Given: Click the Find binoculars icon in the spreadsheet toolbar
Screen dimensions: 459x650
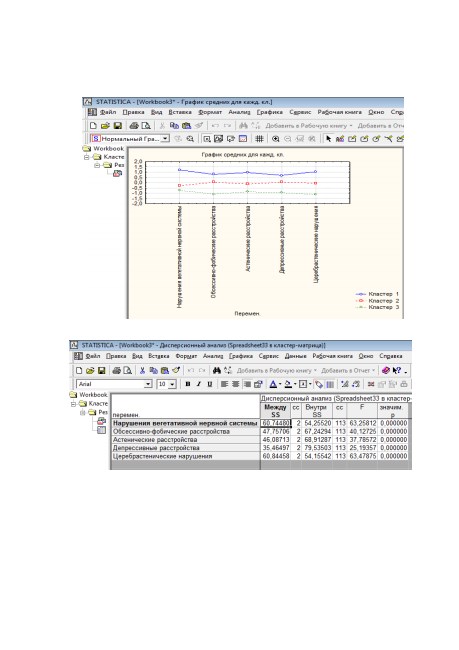Looking at the screenshot, I should click(x=216, y=370).
